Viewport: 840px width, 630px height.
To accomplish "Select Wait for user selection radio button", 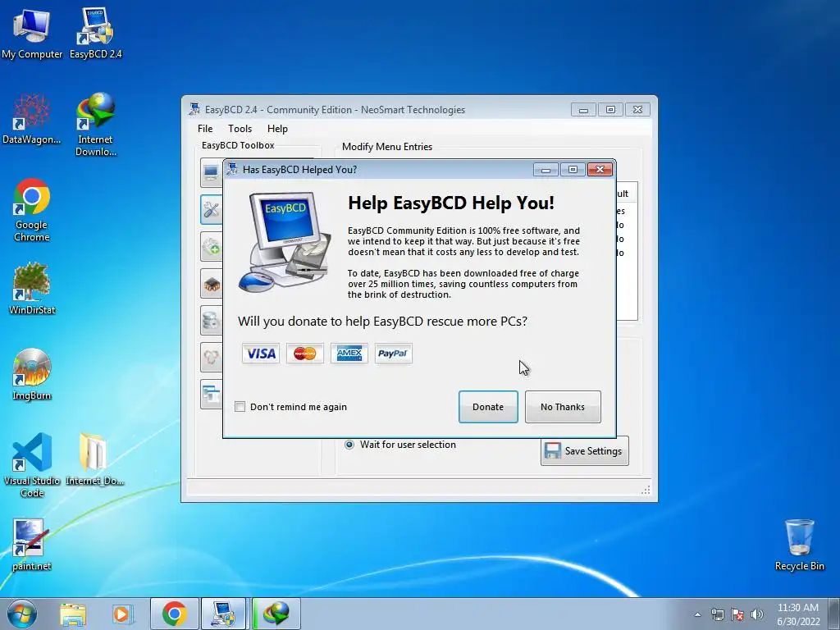I will tap(349, 445).
